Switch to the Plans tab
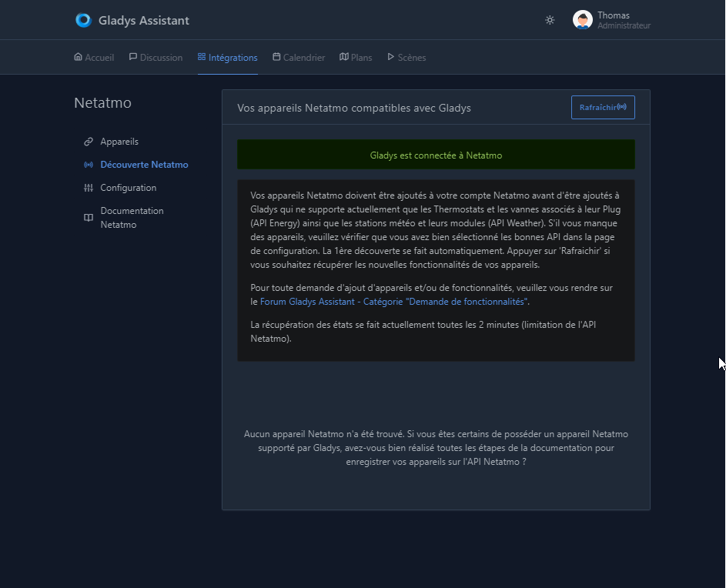This screenshot has height=588, width=726. (x=356, y=57)
